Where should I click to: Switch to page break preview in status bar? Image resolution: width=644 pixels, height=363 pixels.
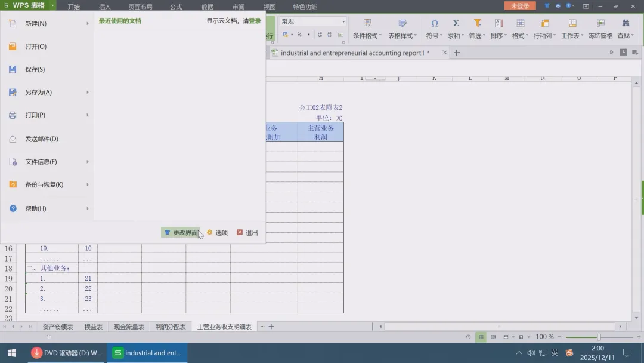(494, 337)
